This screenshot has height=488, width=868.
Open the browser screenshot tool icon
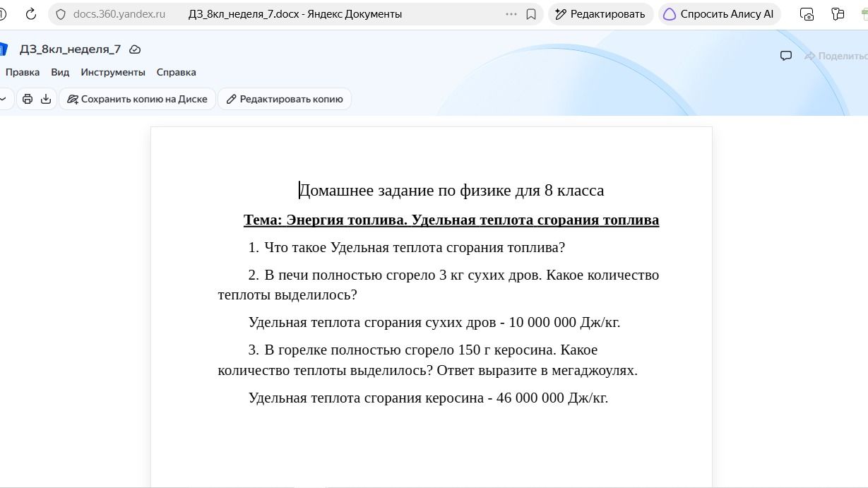[807, 14]
